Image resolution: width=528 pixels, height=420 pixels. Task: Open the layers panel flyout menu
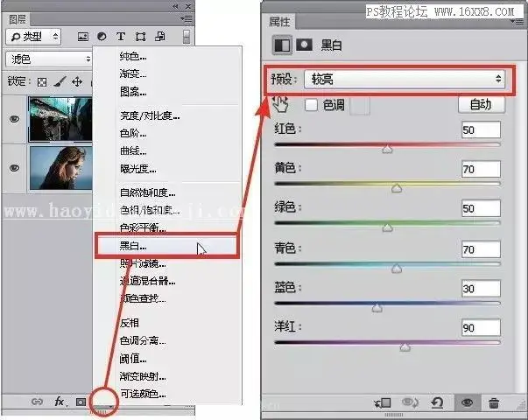187,19
